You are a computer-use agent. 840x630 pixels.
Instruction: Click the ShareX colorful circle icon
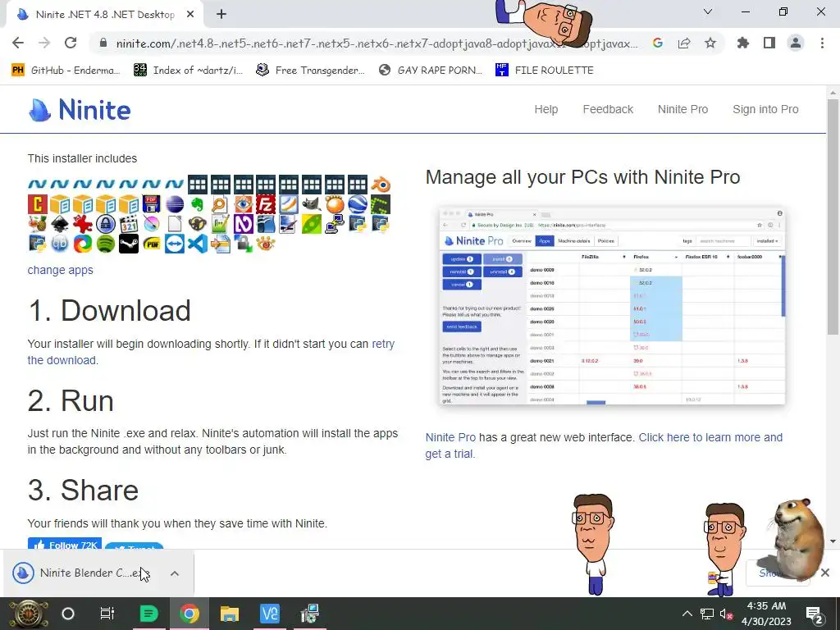[x=83, y=244]
